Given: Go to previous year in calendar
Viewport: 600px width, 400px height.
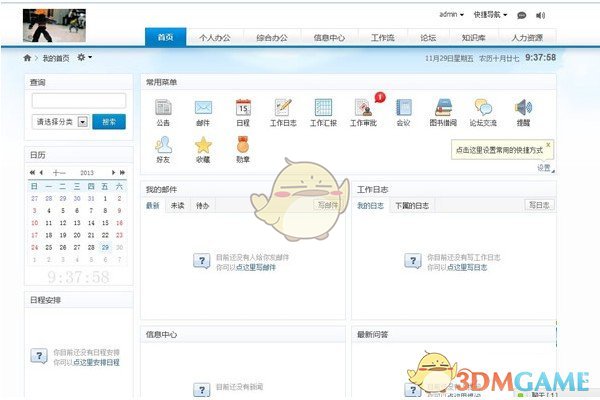Looking at the screenshot, I should tap(33, 173).
